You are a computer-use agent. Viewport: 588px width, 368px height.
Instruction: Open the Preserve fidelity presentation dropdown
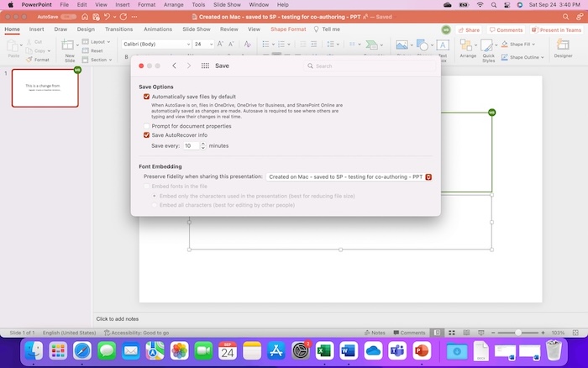349,176
